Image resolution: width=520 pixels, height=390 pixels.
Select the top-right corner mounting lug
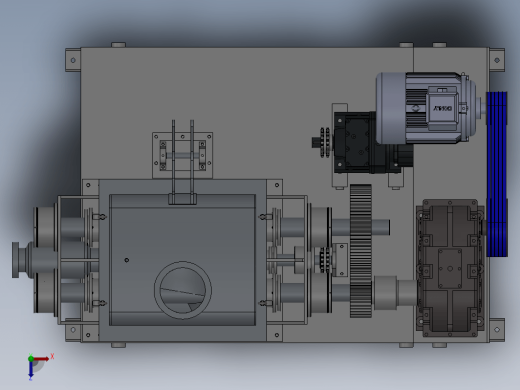click(x=497, y=60)
